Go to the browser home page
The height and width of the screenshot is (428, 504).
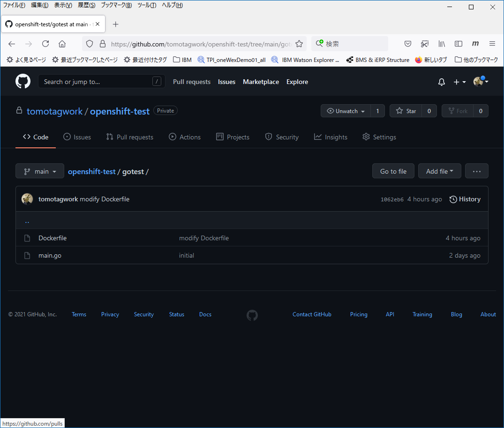click(x=62, y=44)
